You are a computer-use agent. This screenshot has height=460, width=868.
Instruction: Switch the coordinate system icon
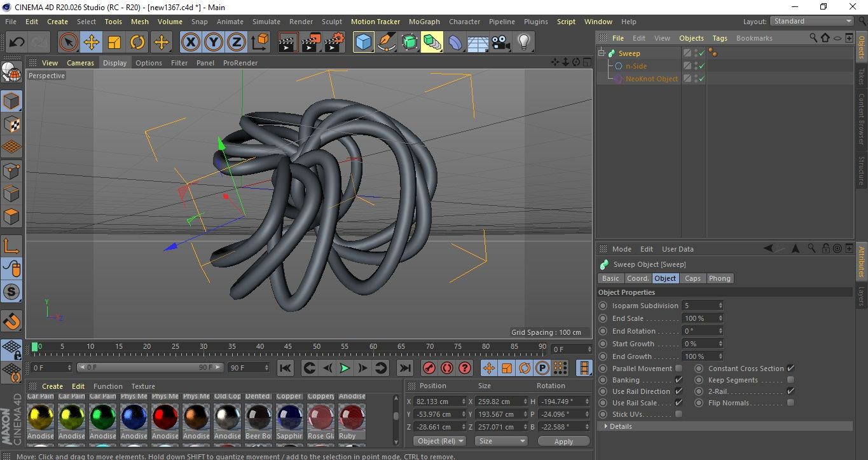(259, 43)
